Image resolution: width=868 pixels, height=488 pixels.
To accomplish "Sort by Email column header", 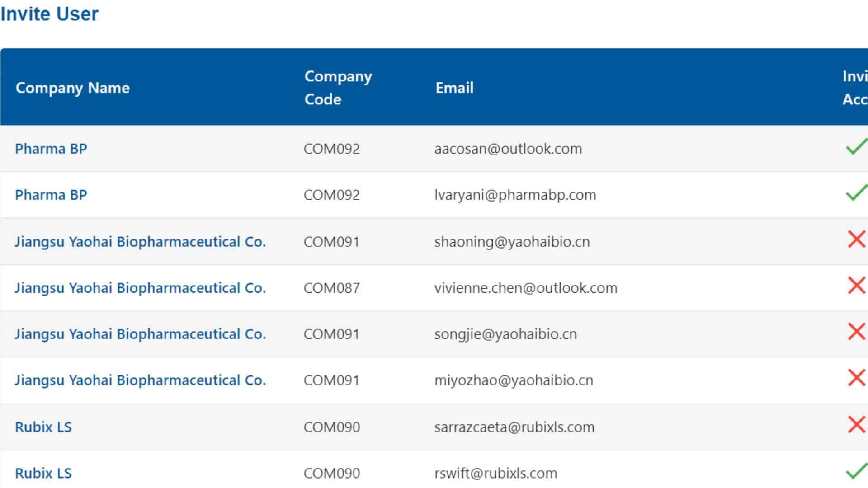I will click(454, 88).
